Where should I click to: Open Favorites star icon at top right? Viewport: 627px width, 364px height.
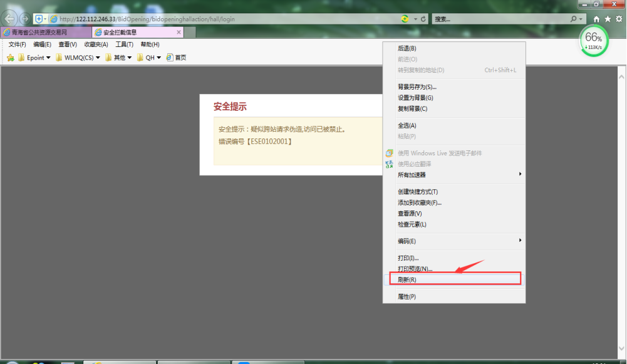(x=608, y=19)
